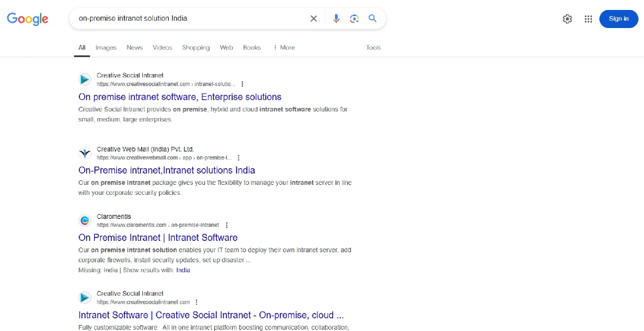Image resolution: width=644 pixels, height=331 pixels.
Task: Switch to the Images tab
Action: tap(106, 47)
